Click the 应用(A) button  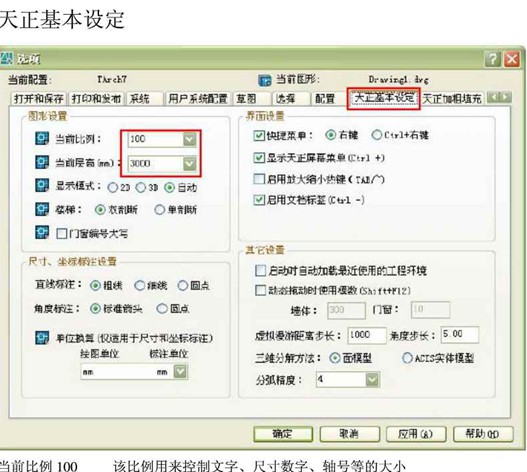[x=416, y=434]
